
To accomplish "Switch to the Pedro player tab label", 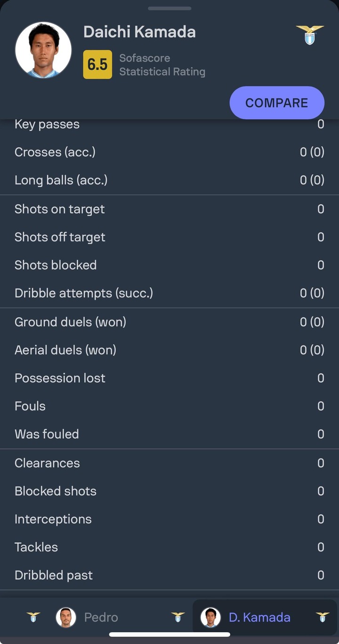I will click(x=101, y=617).
